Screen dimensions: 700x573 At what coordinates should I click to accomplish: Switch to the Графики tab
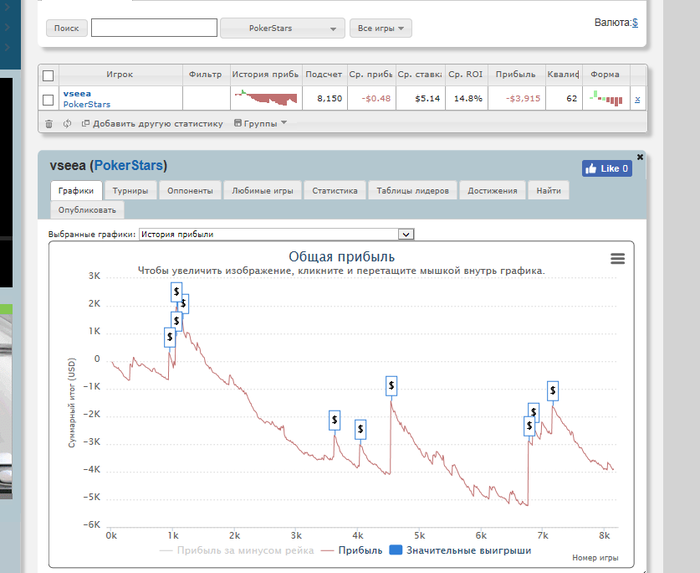(x=76, y=191)
